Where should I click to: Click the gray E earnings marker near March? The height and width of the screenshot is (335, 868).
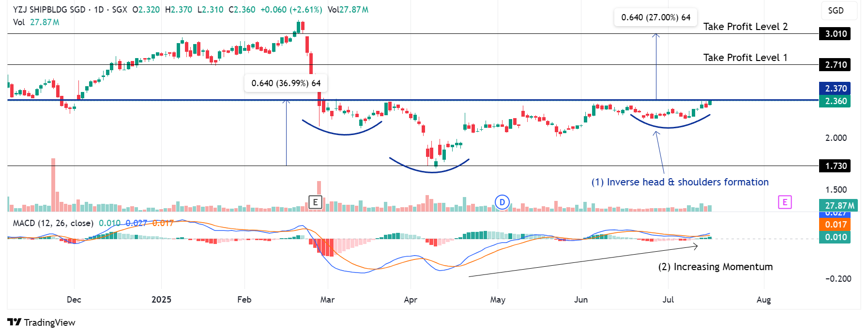pos(315,202)
